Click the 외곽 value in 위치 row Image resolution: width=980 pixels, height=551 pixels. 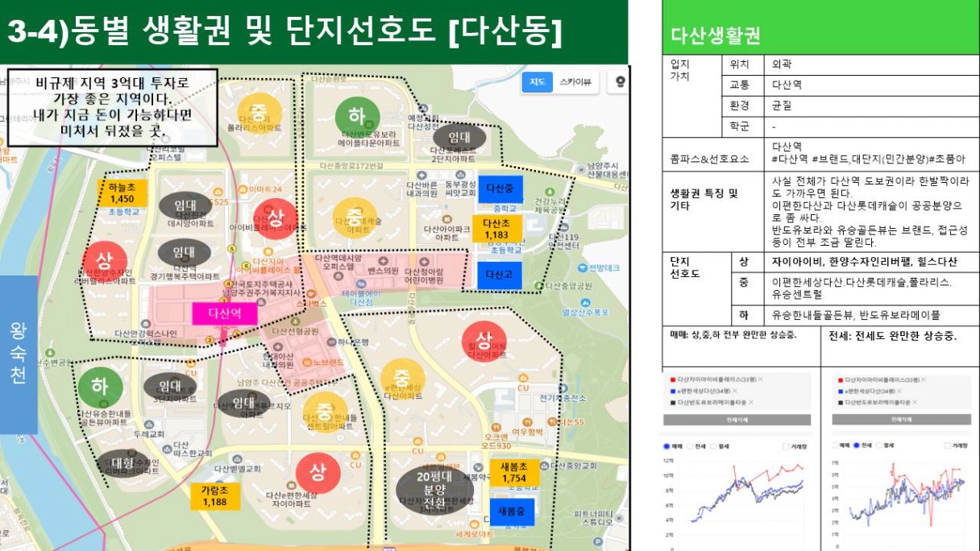click(x=871, y=64)
